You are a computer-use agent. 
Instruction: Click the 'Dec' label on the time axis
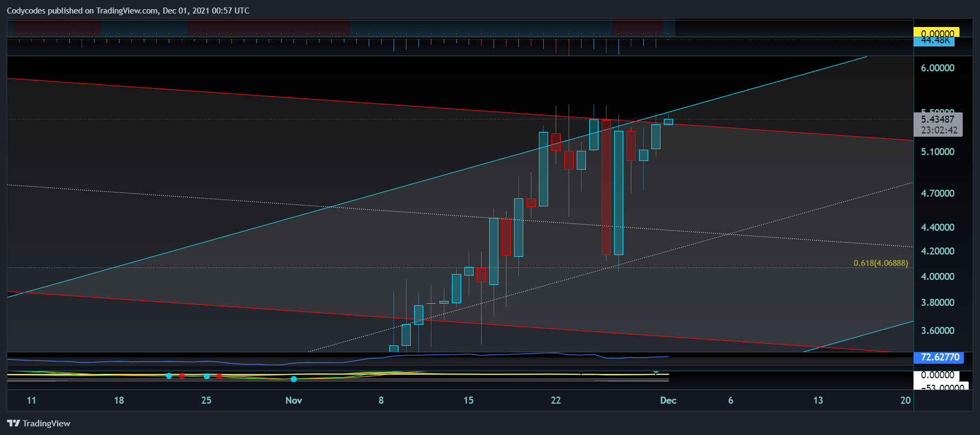click(x=668, y=400)
